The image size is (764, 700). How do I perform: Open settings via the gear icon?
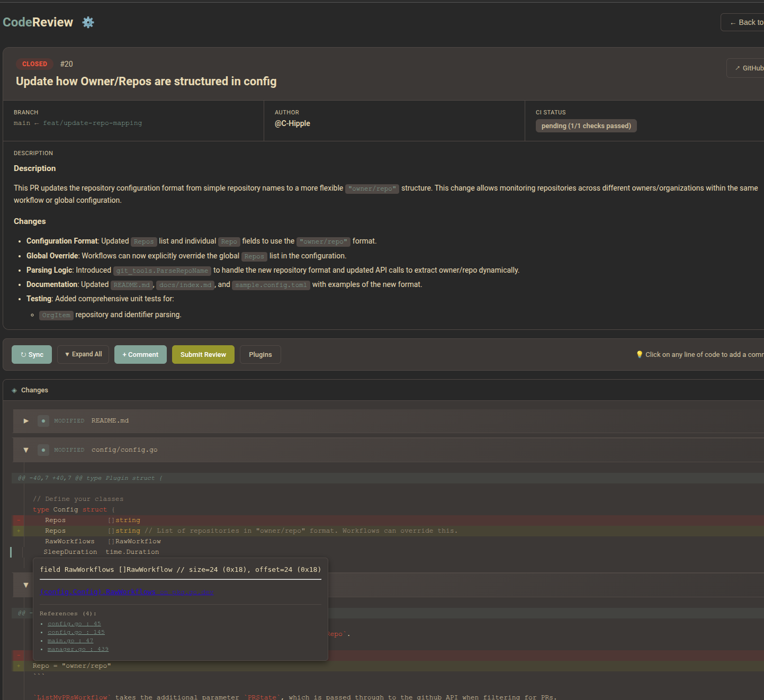click(88, 22)
